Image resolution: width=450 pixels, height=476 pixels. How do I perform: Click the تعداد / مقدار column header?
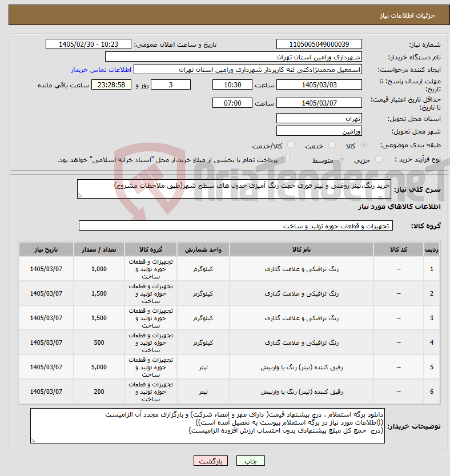(99, 249)
